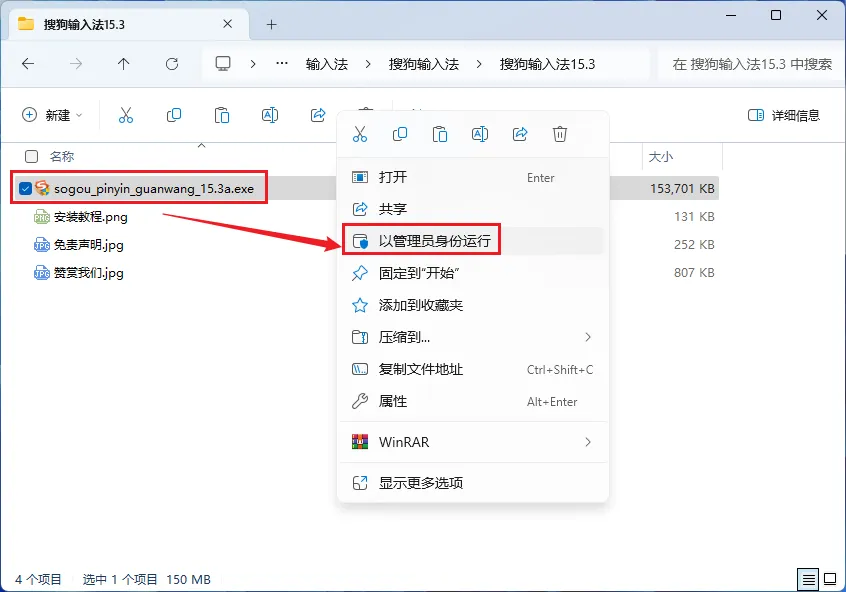
Task: Click chevron after 输入法 breadcrumb
Action: [x=368, y=64]
